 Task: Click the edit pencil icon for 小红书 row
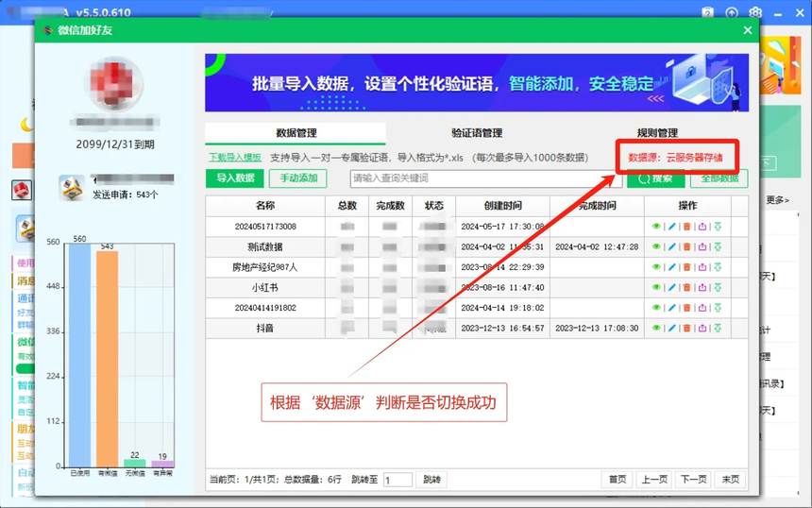point(671,287)
